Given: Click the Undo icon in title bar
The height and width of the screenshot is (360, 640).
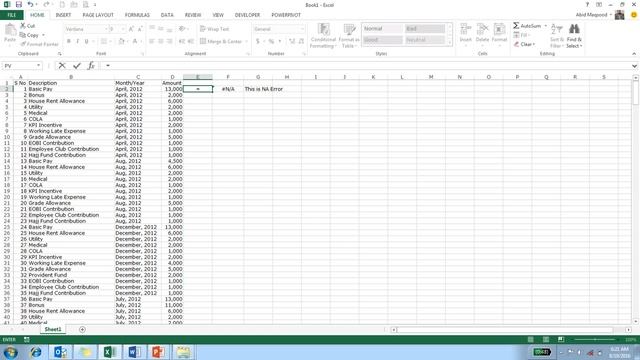Looking at the screenshot, I should pos(31,4).
